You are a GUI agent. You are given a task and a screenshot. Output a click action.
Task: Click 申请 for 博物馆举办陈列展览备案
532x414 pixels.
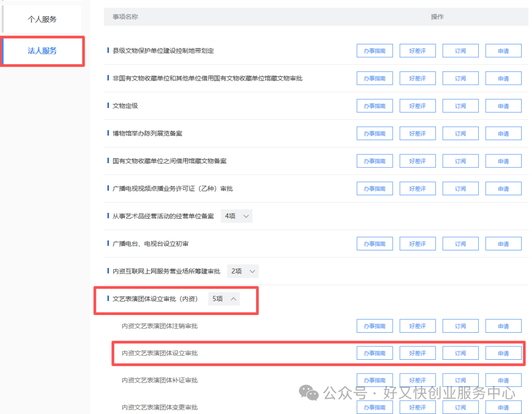(x=503, y=134)
